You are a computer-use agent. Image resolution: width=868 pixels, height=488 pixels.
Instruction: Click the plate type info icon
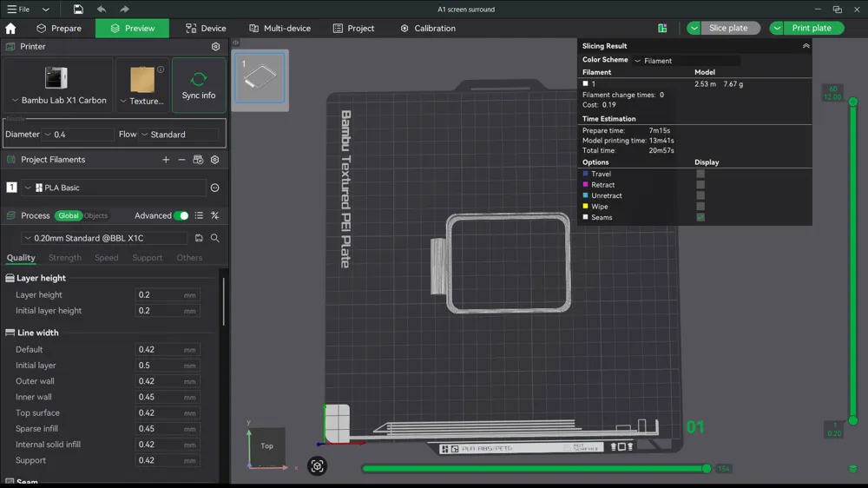[x=161, y=69]
